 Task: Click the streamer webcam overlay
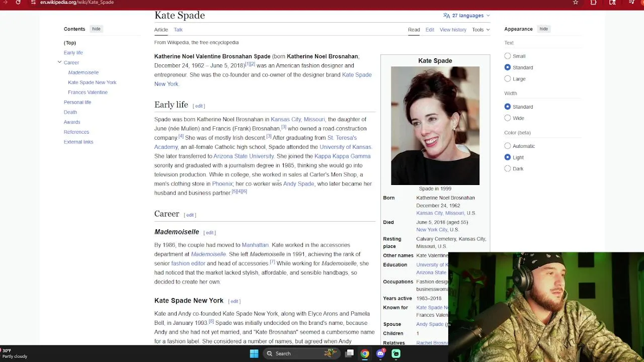pyautogui.click(x=546, y=307)
